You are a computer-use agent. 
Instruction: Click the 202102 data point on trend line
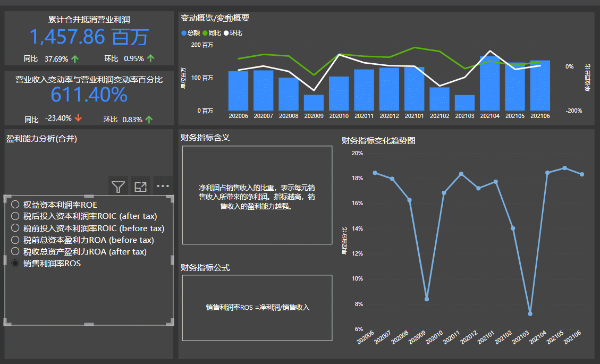(x=513, y=228)
